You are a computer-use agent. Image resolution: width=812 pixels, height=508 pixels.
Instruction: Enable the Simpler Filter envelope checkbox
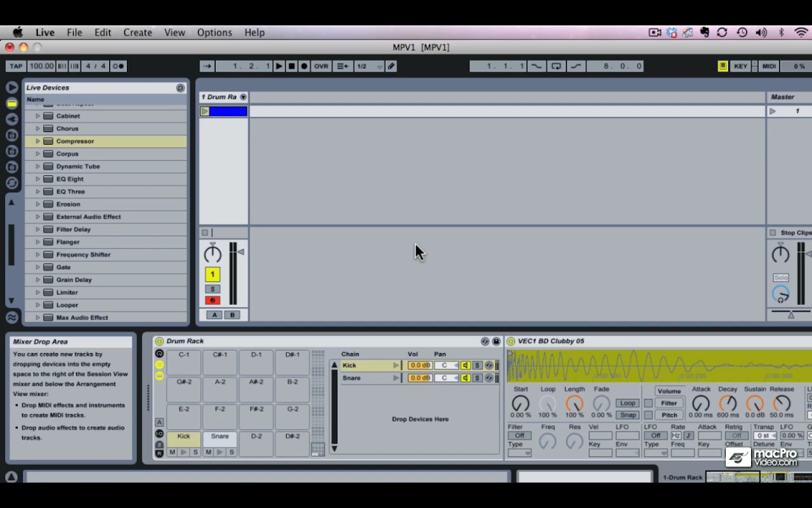[x=648, y=403]
